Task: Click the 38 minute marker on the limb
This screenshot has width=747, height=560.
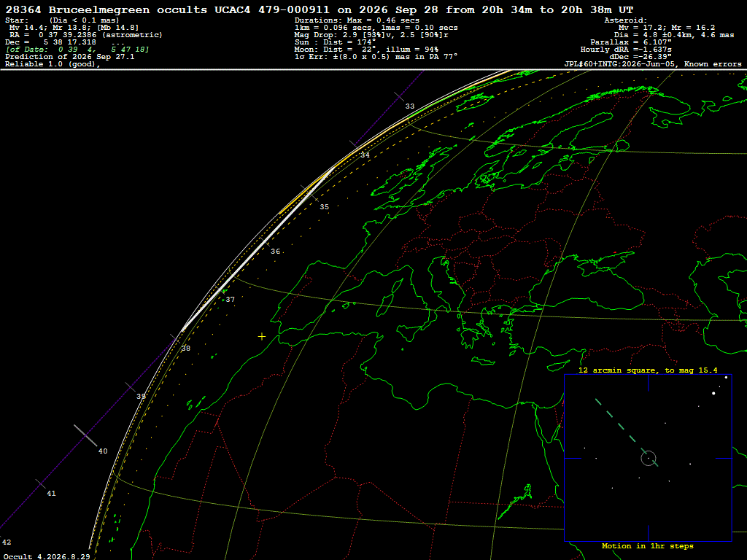Action: pos(186,349)
